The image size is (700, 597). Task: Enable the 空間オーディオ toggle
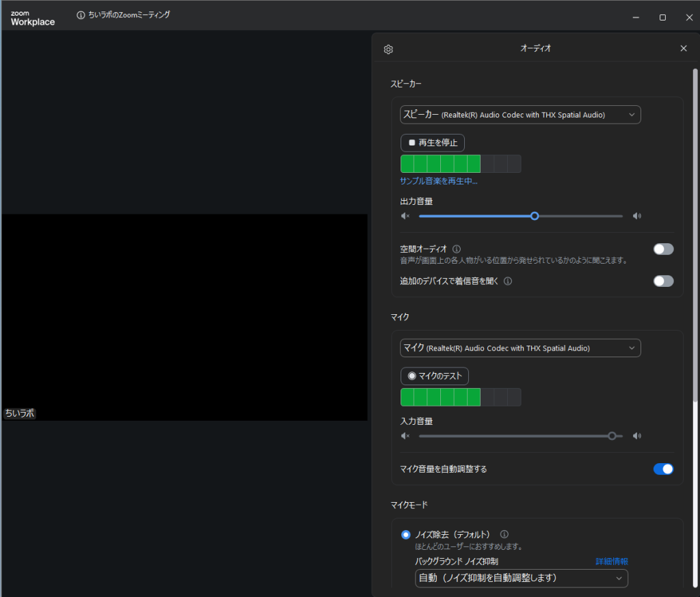click(663, 249)
